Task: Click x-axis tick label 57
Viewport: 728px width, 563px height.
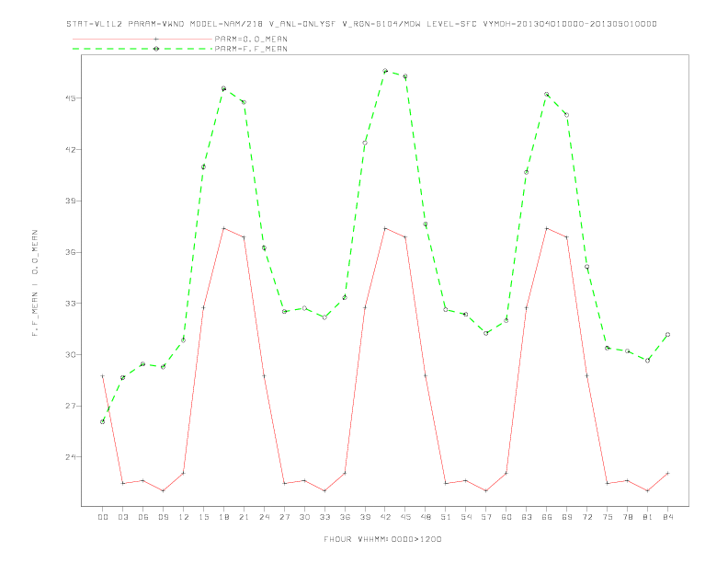Action: 486,517
